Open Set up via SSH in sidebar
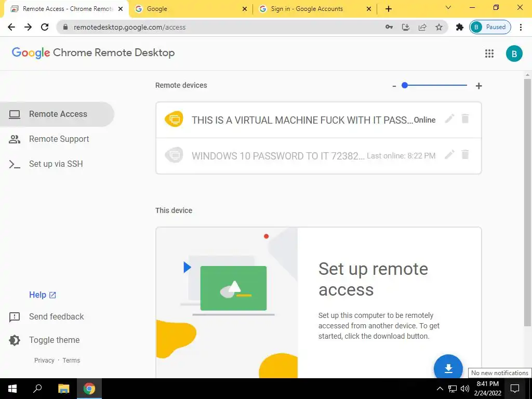Image resolution: width=532 pixels, height=399 pixels. click(57, 164)
